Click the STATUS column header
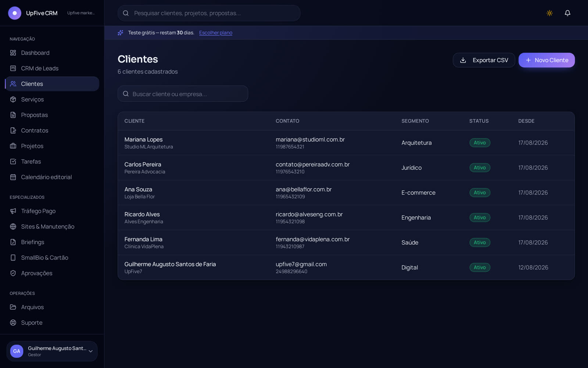 pyautogui.click(x=479, y=121)
